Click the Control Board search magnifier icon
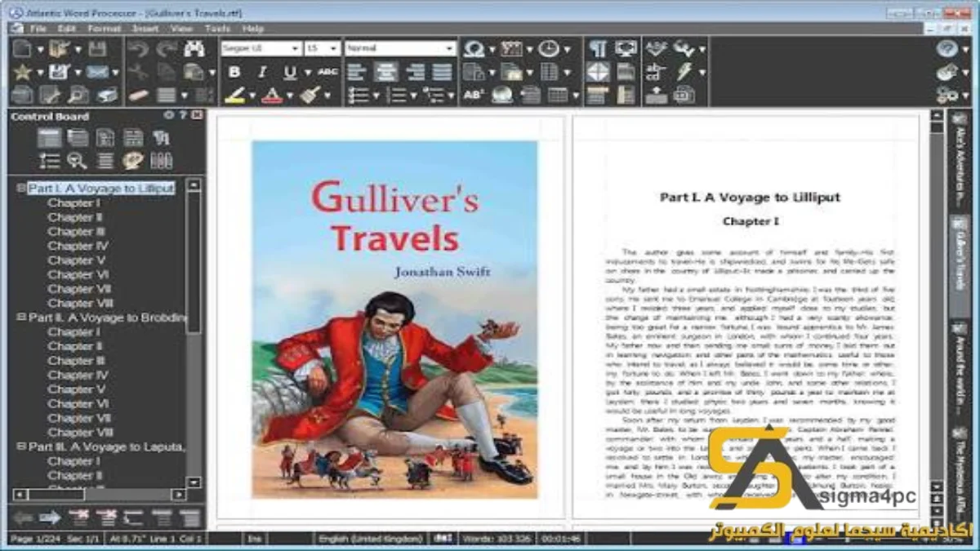Viewport: 980px width, 551px height. [77, 160]
